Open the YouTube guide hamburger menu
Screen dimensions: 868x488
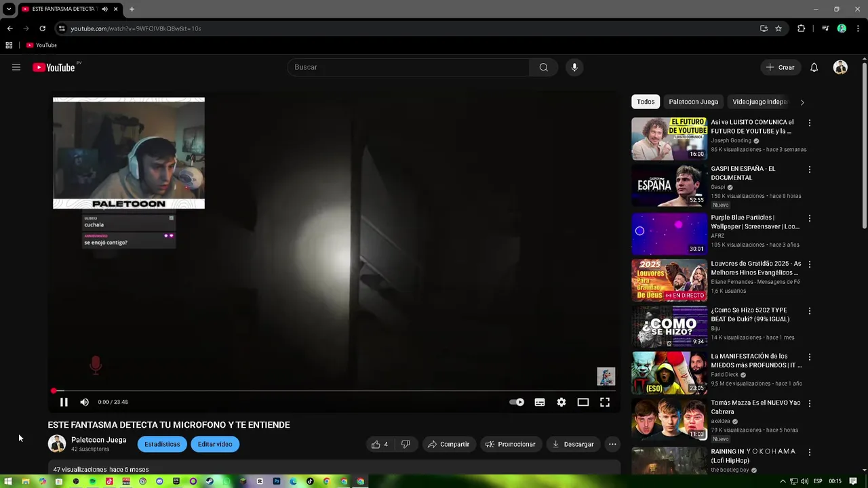pyautogui.click(x=16, y=67)
